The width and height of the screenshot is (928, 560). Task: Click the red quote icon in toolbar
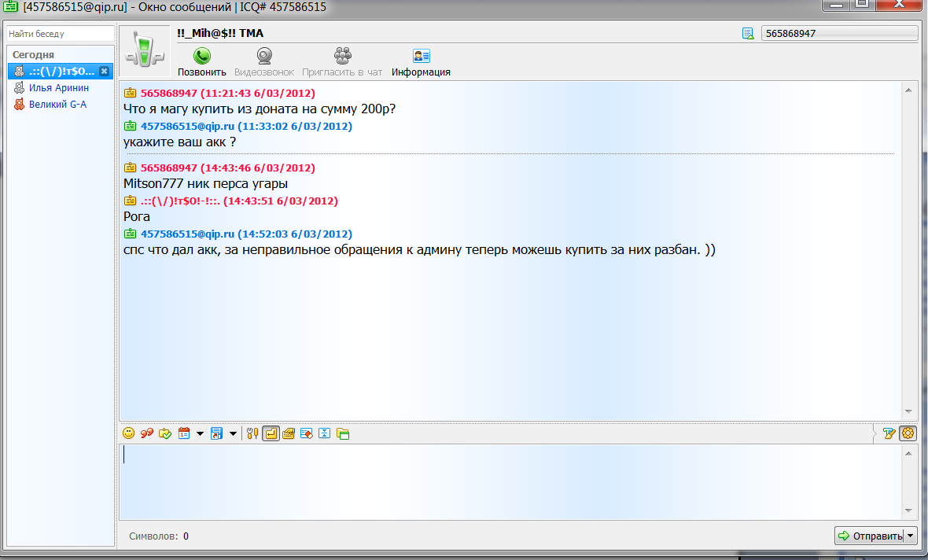pos(147,433)
